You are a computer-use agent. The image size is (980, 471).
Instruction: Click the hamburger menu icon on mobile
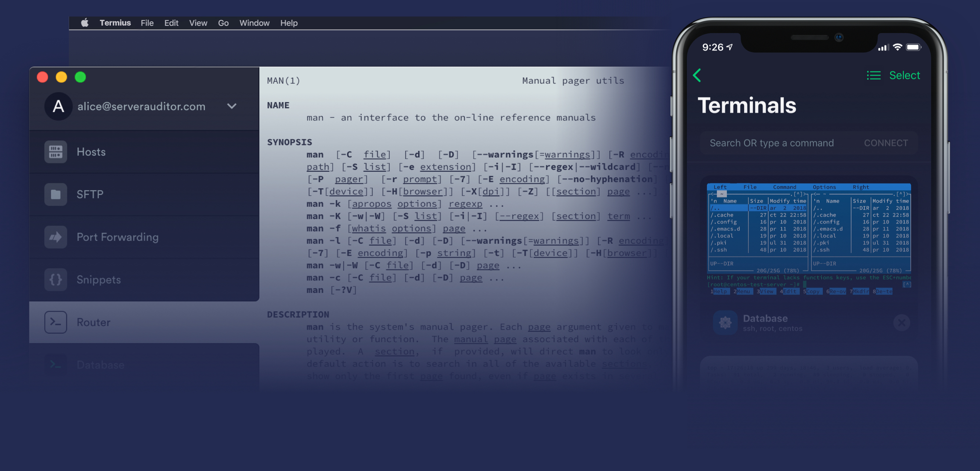pyautogui.click(x=872, y=74)
